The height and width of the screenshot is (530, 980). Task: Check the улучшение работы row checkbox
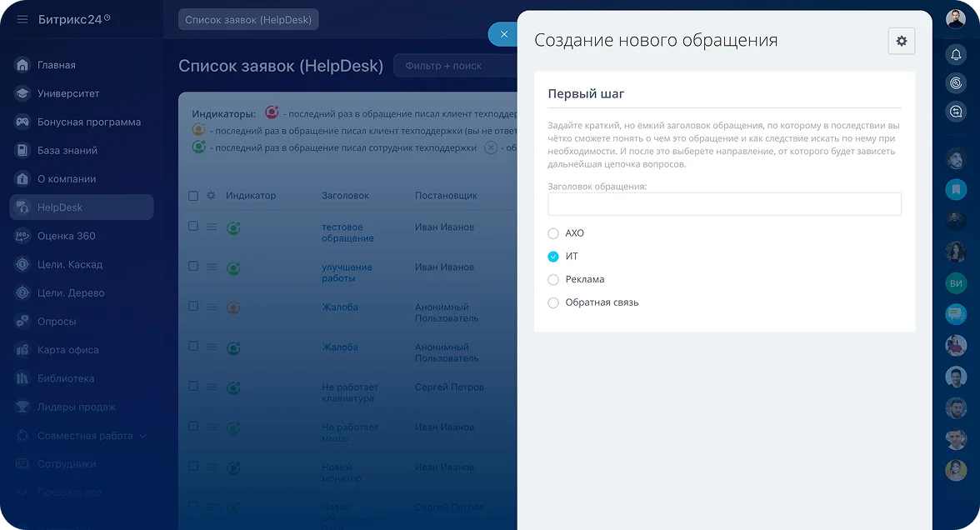[x=193, y=267]
